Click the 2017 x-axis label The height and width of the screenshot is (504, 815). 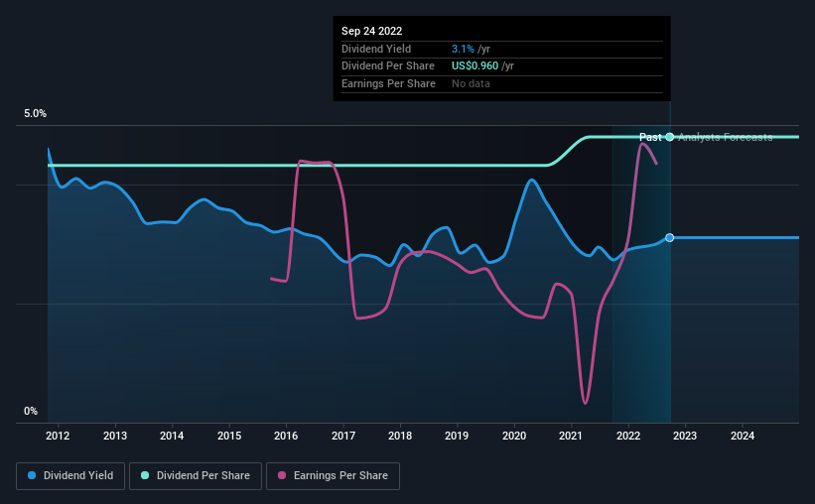(x=343, y=436)
